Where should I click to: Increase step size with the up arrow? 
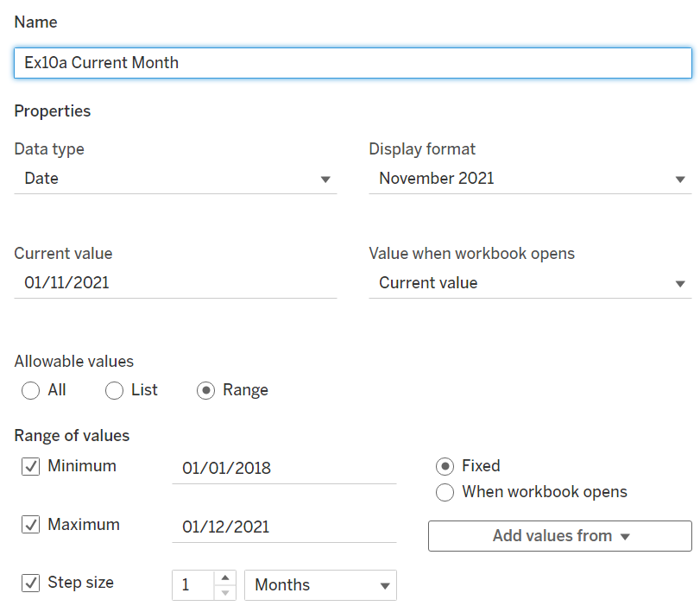click(x=224, y=577)
